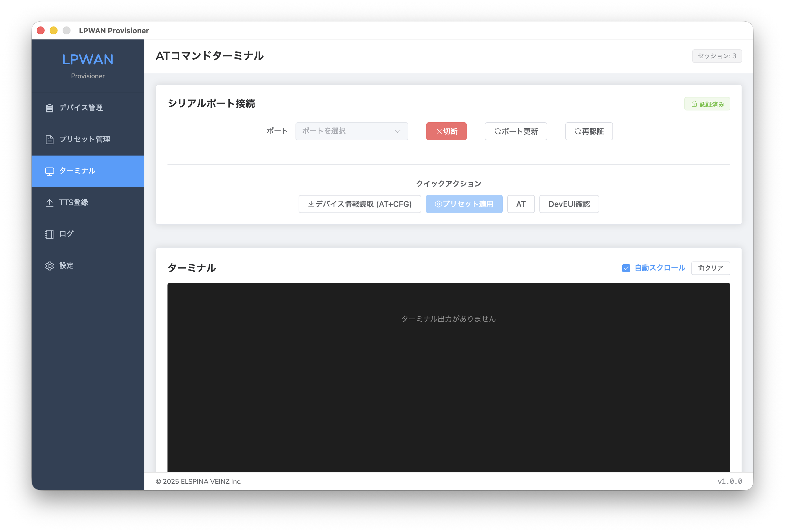Screen dimensions: 785x532
Task: Click the DevEUI確認 button
Action: (569, 204)
